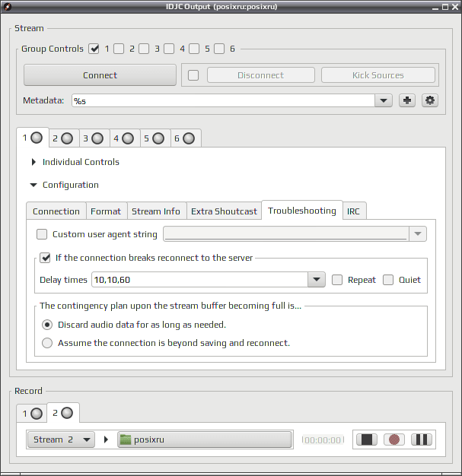Toggle Group Controls checkbox 6
Image resolution: width=462 pixels, height=476 pixels.
click(x=219, y=49)
